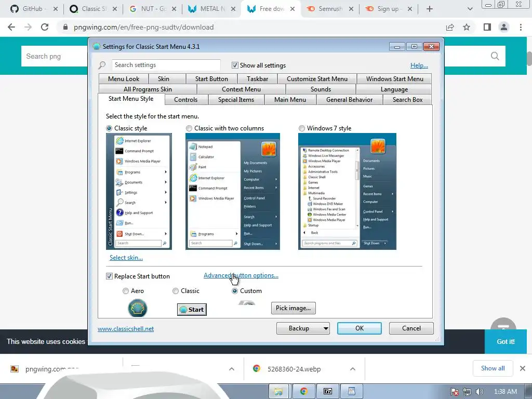Viewport: 532px width, 399px height.
Task: Choose Aero start button radio
Action: tap(126, 291)
